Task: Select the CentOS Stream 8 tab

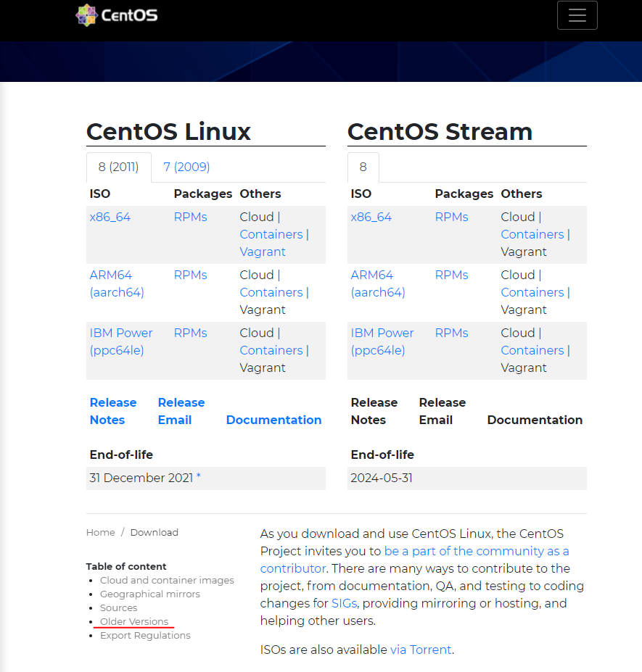Action: pos(363,167)
